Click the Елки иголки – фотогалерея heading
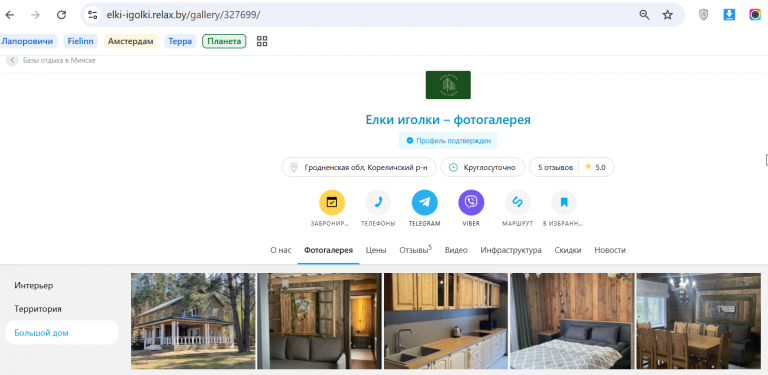The height and width of the screenshot is (375, 768). [448, 120]
